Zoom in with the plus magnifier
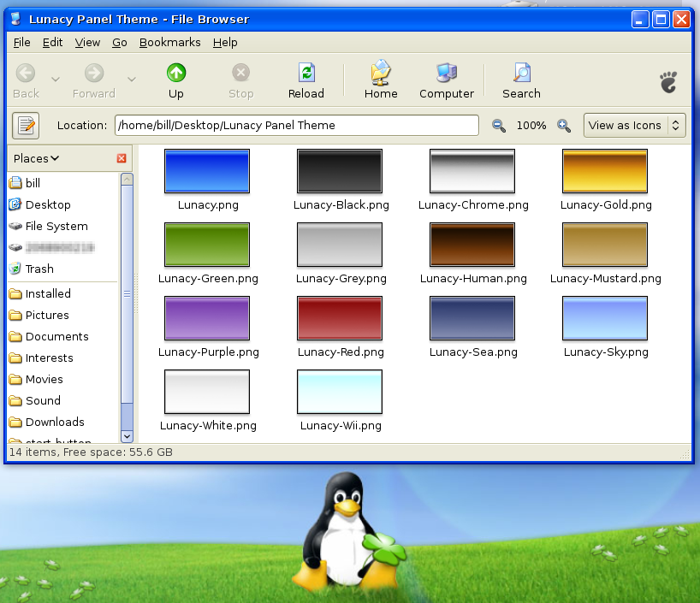Viewport: 700px width, 603px height. click(x=564, y=126)
